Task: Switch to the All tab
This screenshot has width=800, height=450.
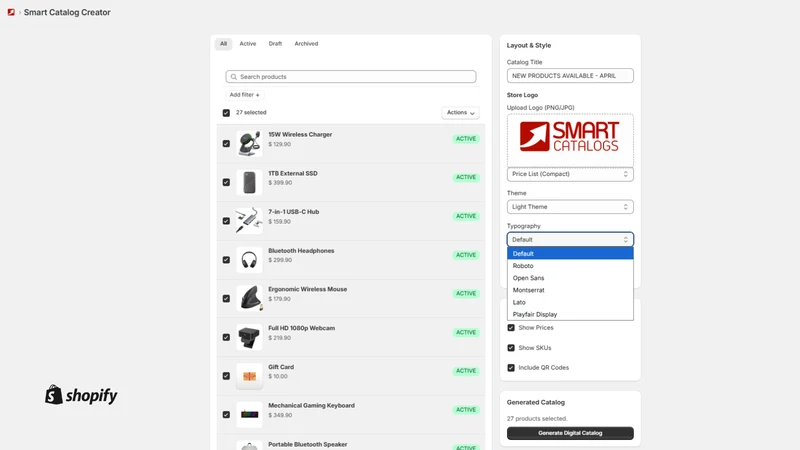Action: [223, 44]
